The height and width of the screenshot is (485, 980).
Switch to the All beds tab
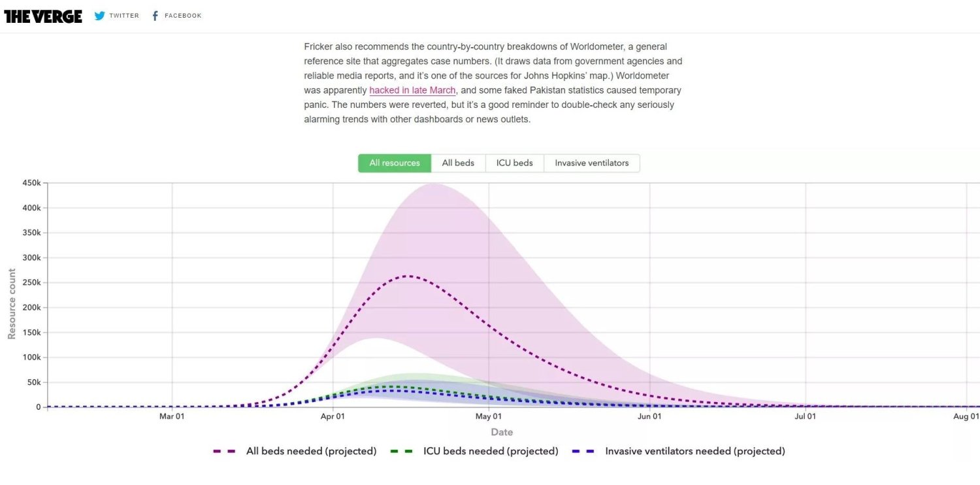458,163
